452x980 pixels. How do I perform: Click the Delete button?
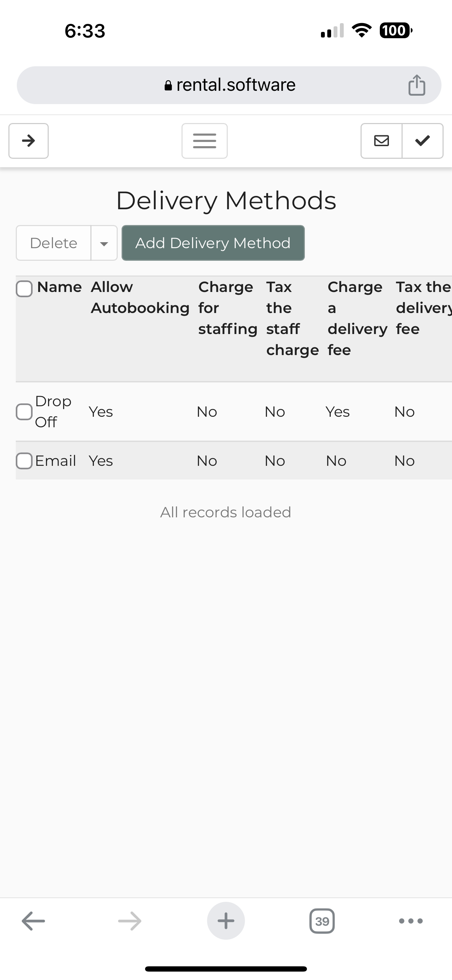click(54, 243)
